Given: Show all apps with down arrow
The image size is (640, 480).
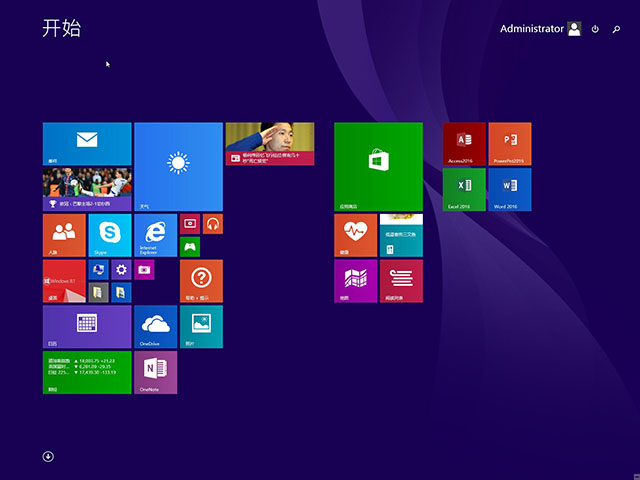Looking at the screenshot, I should [x=48, y=456].
